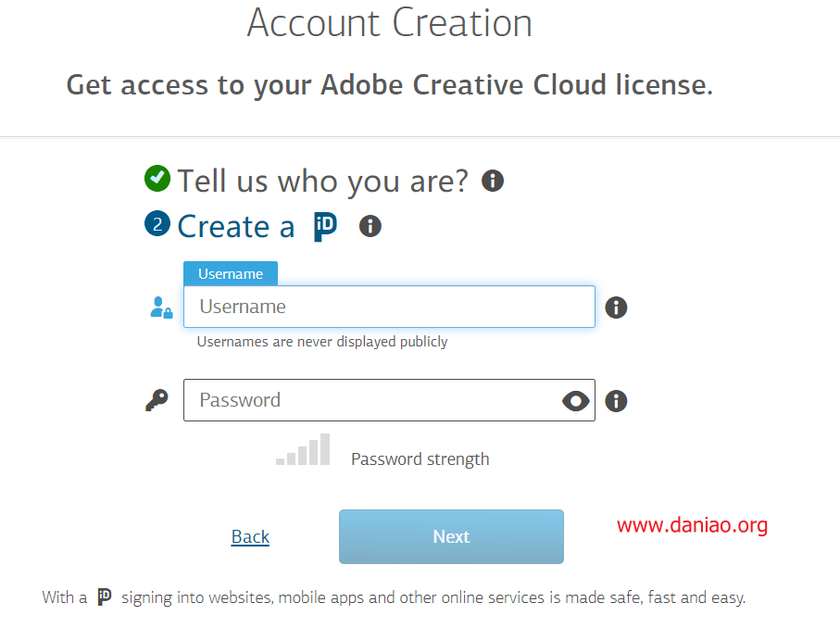Click the info icon beside "Tell us who you are?"

click(x=493, y=181)
